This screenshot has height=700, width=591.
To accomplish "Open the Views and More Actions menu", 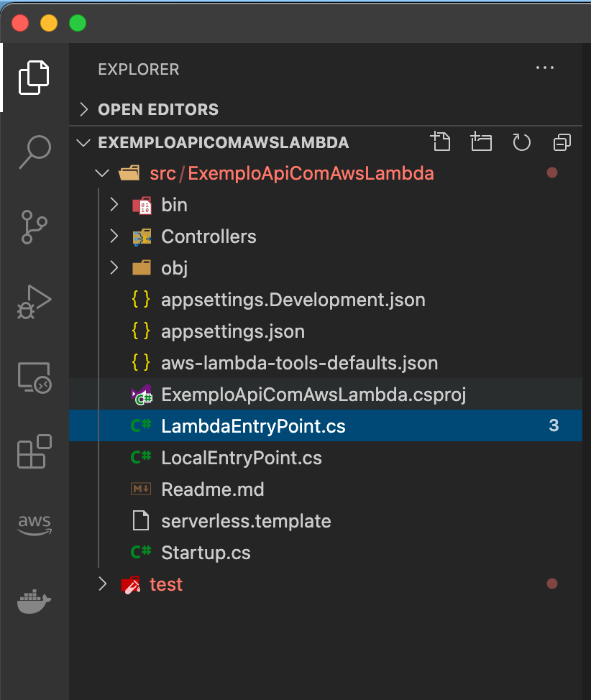I will tap(544, 68).
